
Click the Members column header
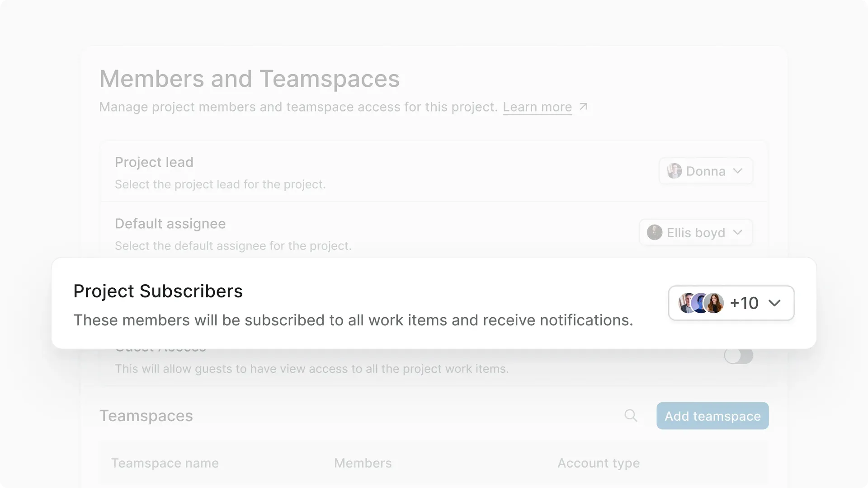click(x=363, y=463)
